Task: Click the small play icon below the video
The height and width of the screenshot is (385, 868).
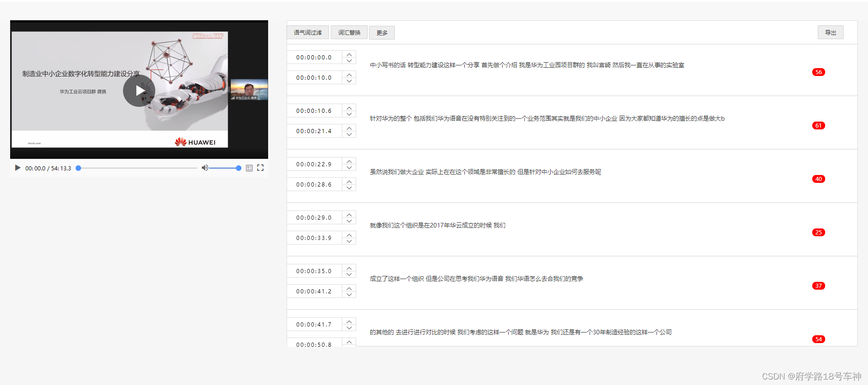Action: (18, 168)
